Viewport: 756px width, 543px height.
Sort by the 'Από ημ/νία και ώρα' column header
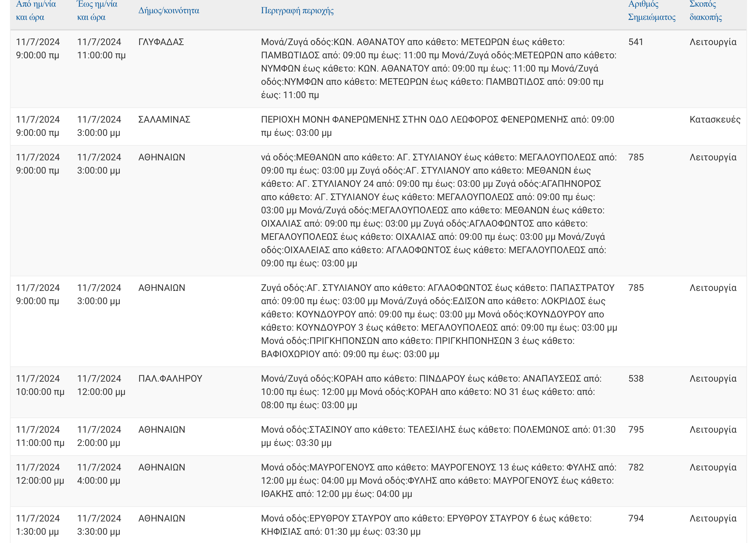point(36,11)
